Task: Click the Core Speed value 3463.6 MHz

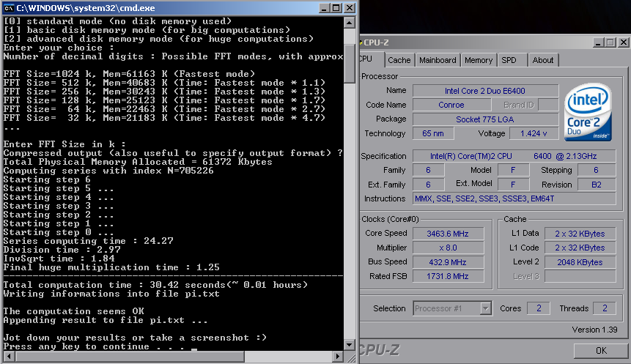Action: point(448,234)
